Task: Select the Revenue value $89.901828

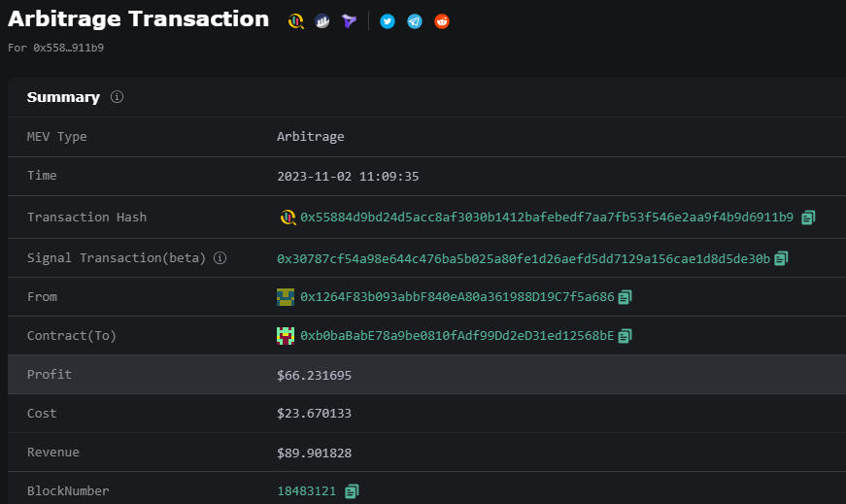Action: pos(314,453)
